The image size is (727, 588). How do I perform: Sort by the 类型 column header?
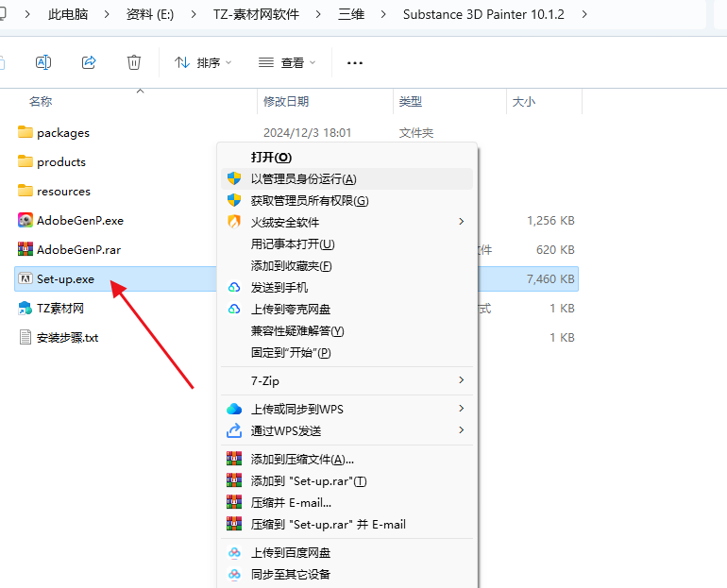411,102
